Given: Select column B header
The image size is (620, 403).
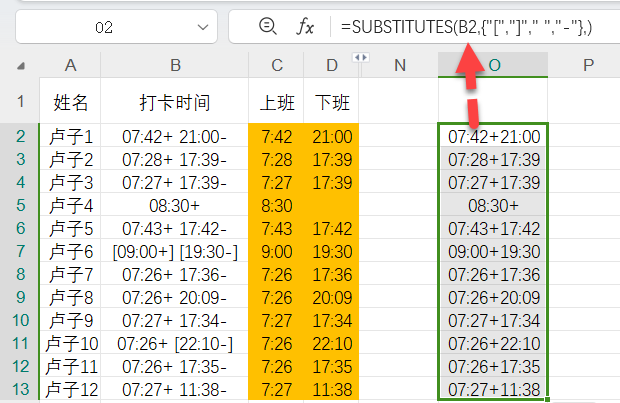Looking at the screenshot, I should click(x=175, y=65).
